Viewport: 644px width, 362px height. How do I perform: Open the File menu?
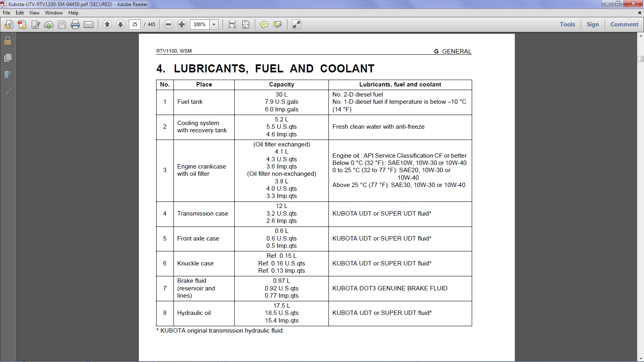[6, 13]
